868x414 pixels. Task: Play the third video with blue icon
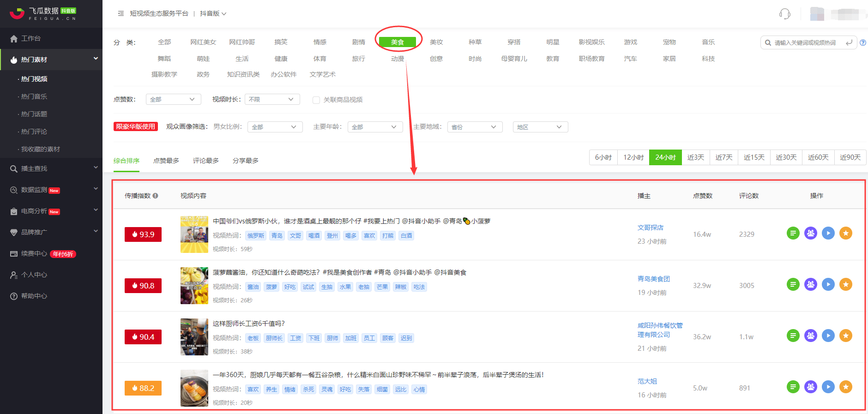click(x=828, y=336)
